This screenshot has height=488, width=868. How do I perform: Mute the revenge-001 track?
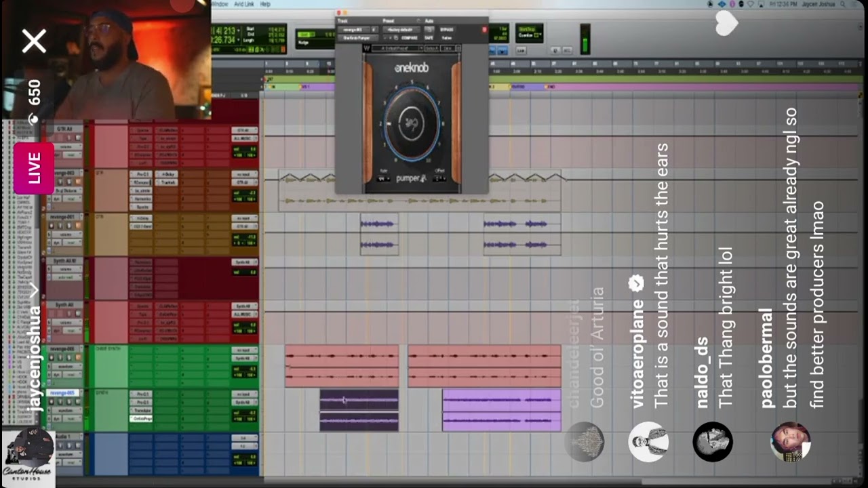[77, 225]
